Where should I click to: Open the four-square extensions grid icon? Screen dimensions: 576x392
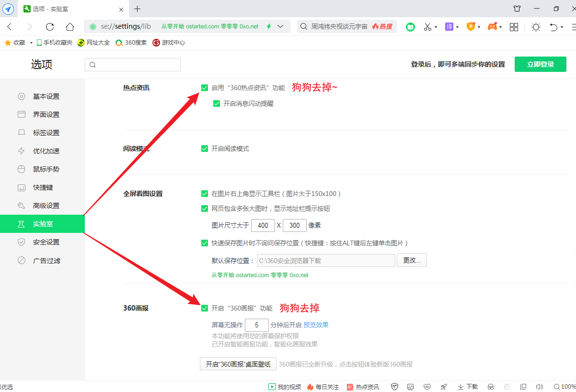pos(514,27)
